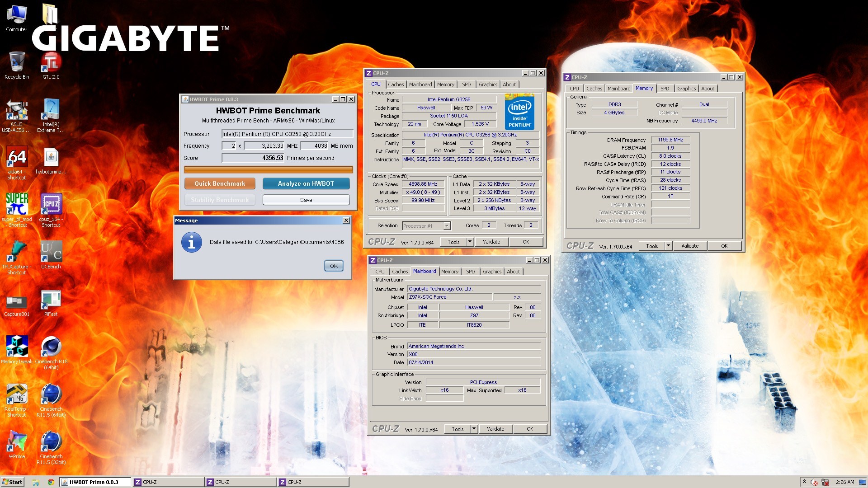Launch cpuz_x64 shortcut icon
Screen dimensions: 868x488
coord(51,211)
